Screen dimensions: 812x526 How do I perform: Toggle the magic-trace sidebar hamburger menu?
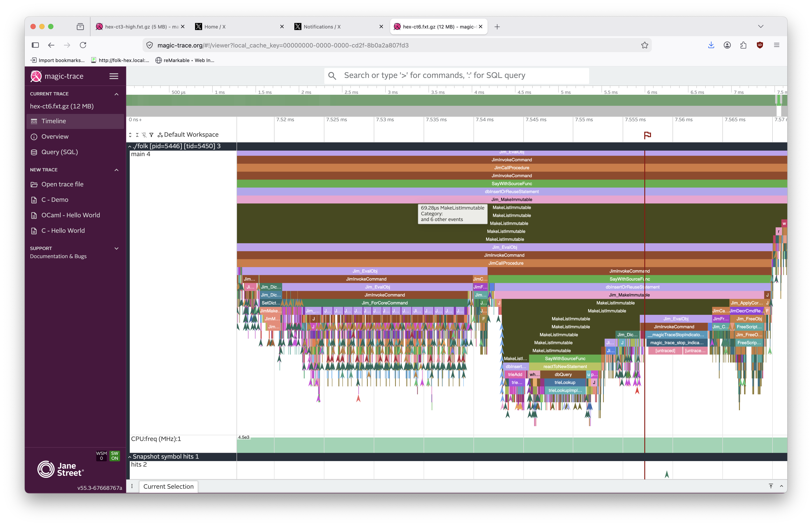tap(114, 76)
